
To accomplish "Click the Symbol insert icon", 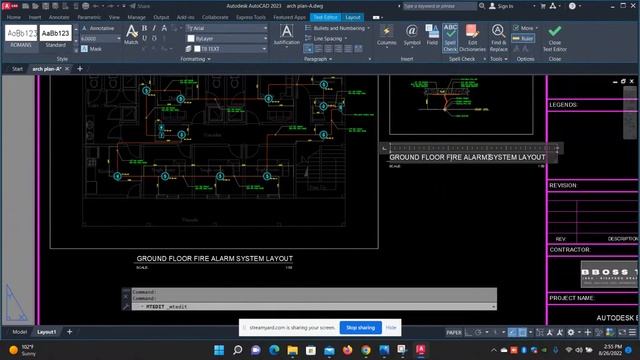I will coord(411,35).
